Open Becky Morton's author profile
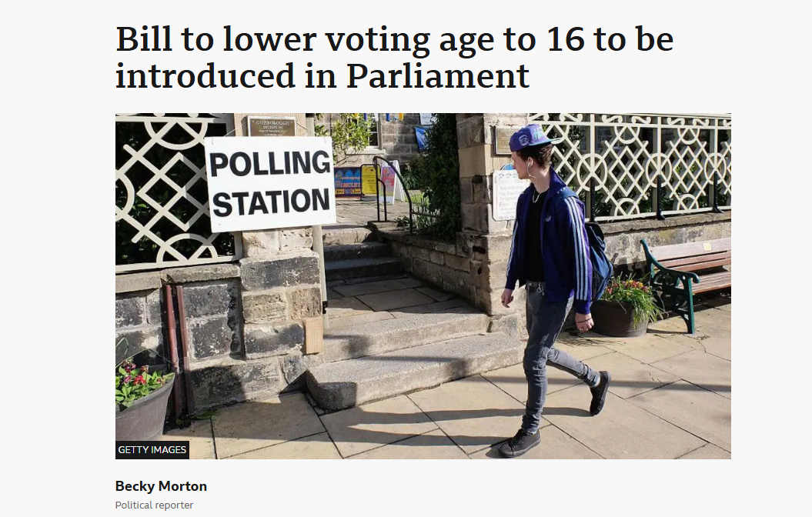The image size is (812, 517). tap(161, 486)
